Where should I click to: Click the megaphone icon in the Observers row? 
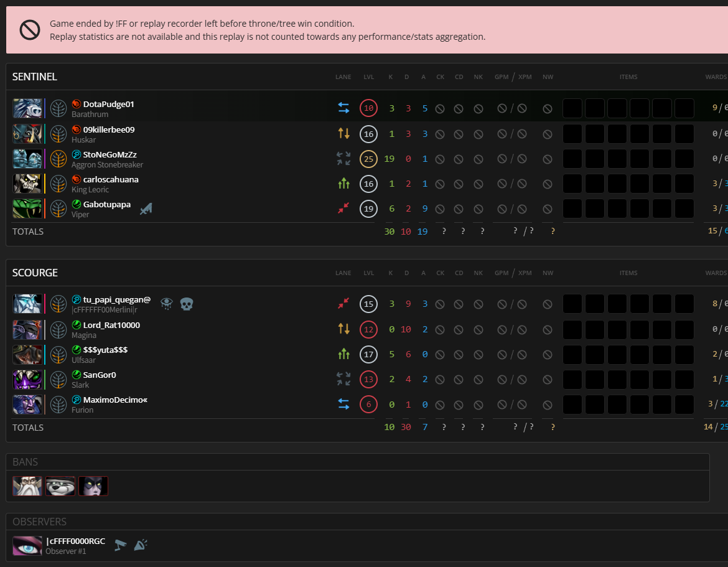(141, 545)
